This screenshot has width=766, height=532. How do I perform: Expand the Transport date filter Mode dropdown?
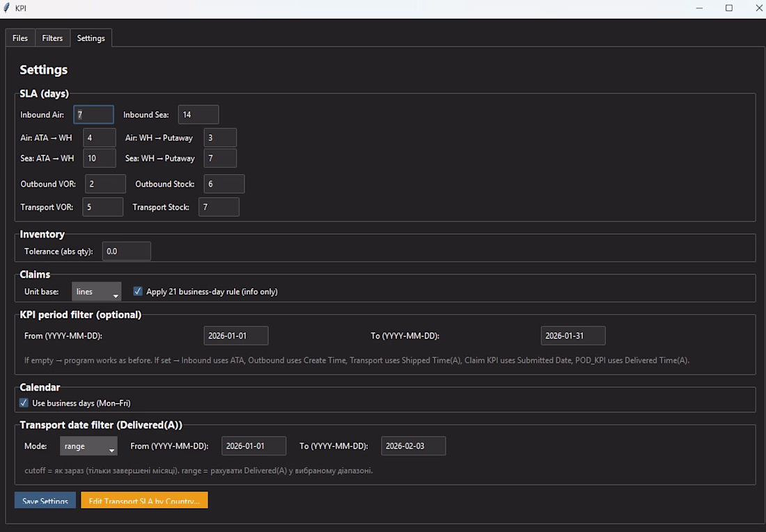coord(88,446)
